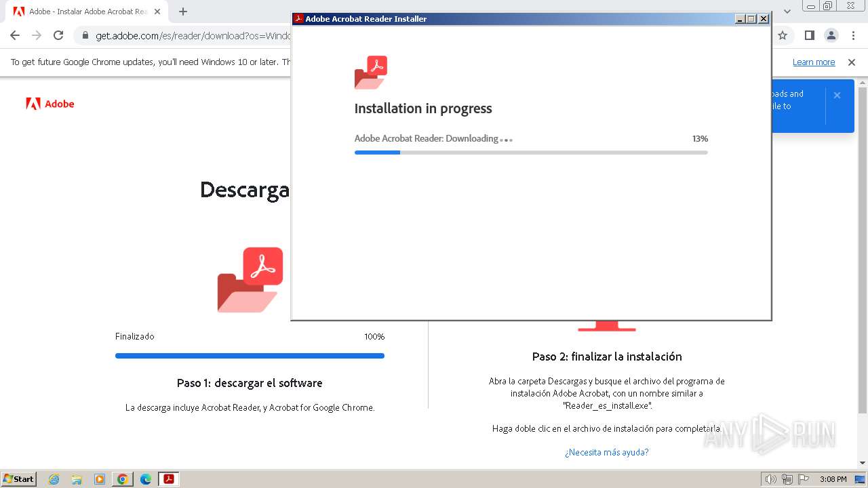
Task: Click the Installation in progress heading
Action: (x=423, y=108)
